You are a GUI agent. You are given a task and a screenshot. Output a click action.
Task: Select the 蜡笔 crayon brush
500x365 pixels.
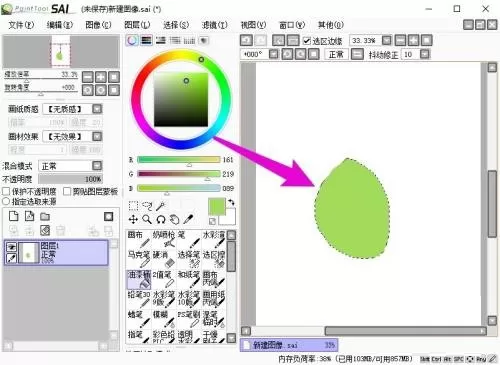coord(139,319)
